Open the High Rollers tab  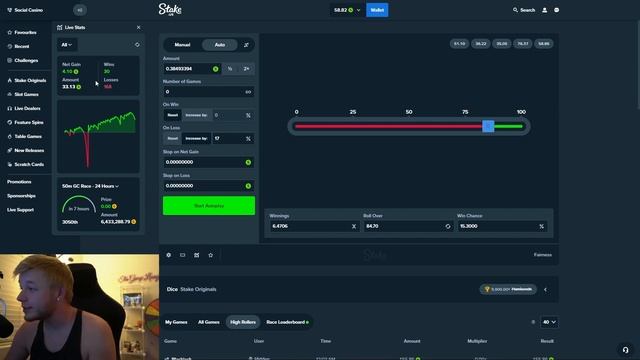click(x=243, y=322)
